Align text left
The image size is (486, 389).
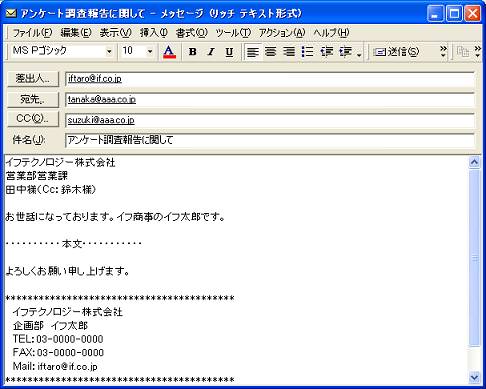(253, 52)
